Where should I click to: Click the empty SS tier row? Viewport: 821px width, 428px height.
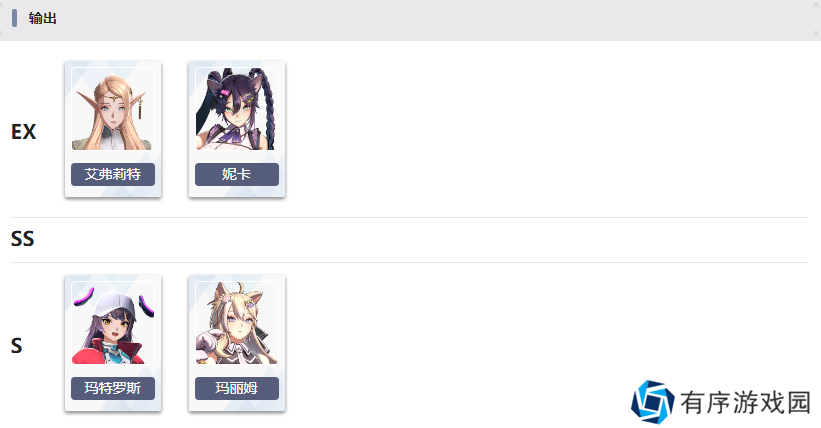tap(409, 240)
